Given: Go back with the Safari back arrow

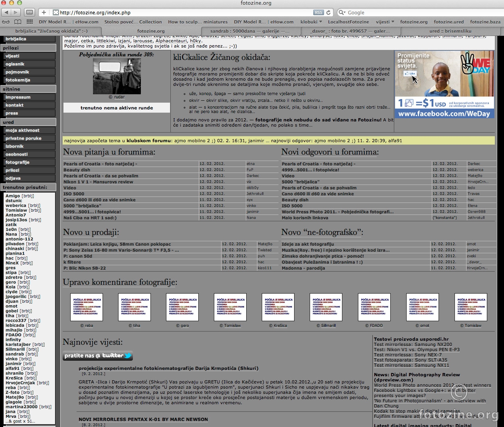Looking at the screenshot, I should pos(6,12).
